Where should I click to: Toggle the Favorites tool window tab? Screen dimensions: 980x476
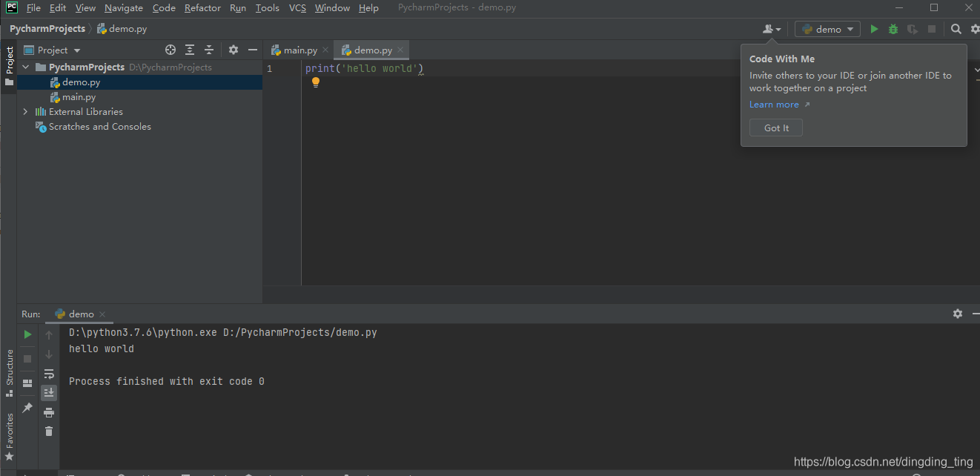9,437
